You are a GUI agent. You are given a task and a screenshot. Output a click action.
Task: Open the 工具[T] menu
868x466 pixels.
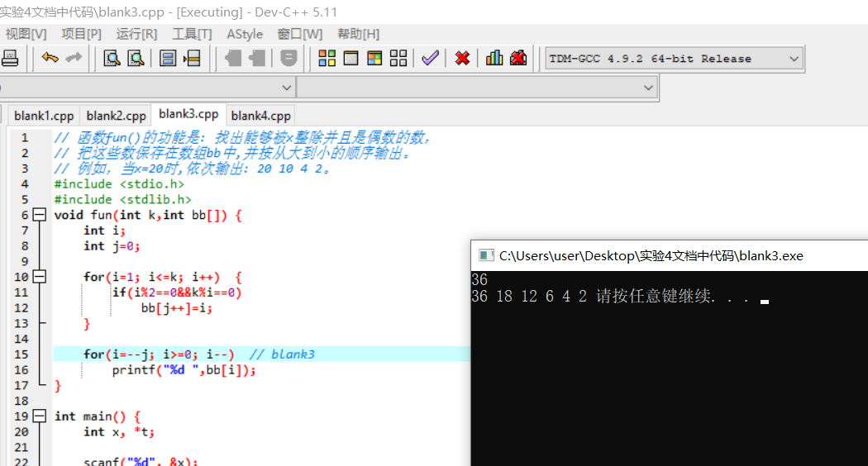pyautogui.click(x=192, y=35)
